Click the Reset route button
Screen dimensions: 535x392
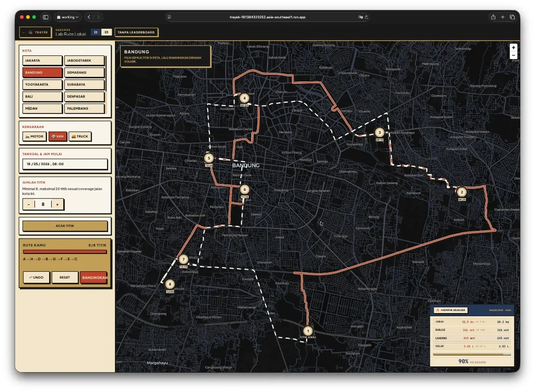[x=64, y=277]
